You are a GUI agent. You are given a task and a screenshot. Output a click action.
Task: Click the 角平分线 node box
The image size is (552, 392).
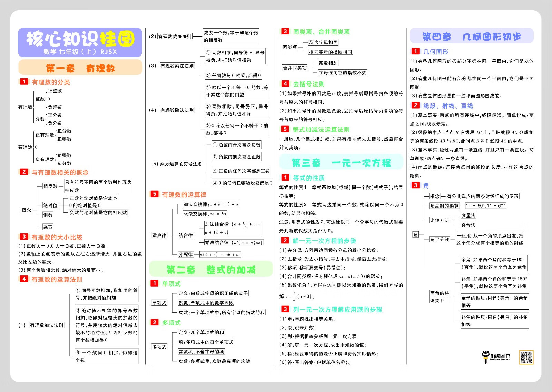tap(440, 239)
